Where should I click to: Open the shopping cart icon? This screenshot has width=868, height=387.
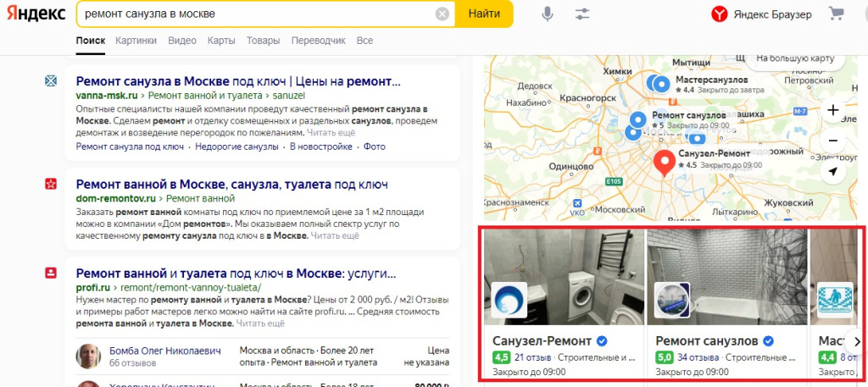click(x=835, y=14)
